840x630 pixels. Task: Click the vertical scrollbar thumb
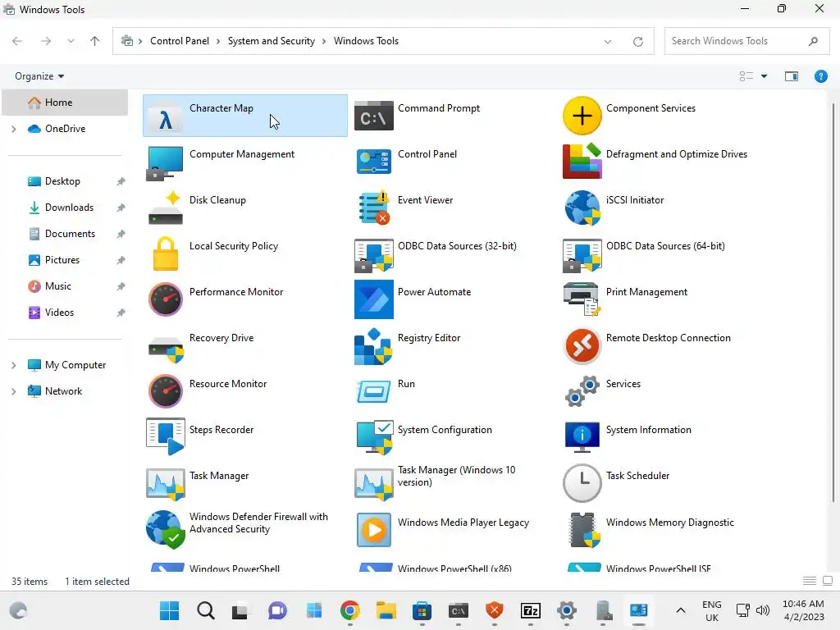click(x=833, y=302)
